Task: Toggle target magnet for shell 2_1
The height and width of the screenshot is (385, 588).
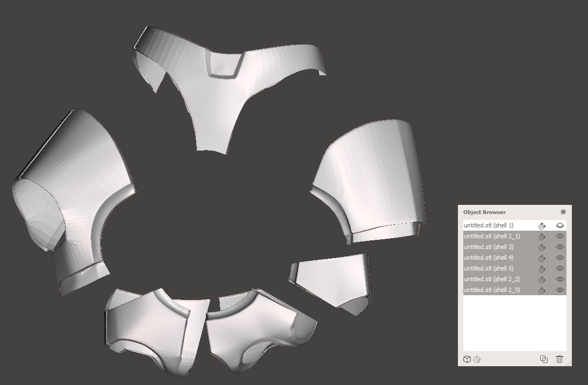Action: (541, 237)
